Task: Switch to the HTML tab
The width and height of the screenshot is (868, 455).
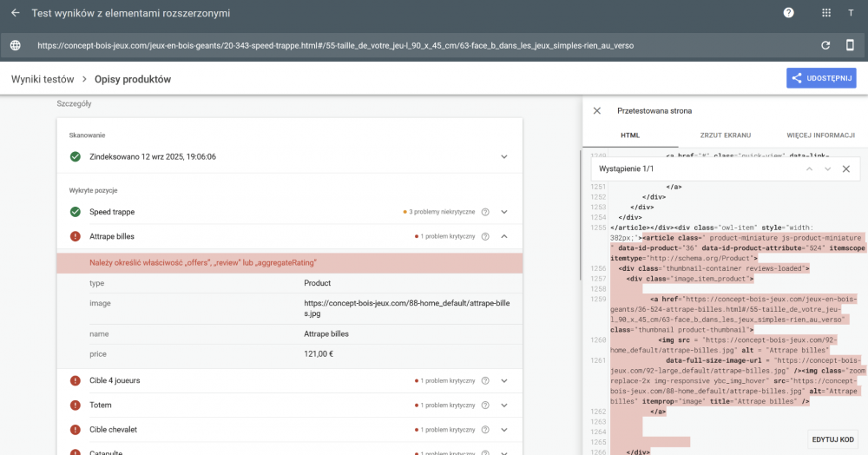Action: (630, 135)
